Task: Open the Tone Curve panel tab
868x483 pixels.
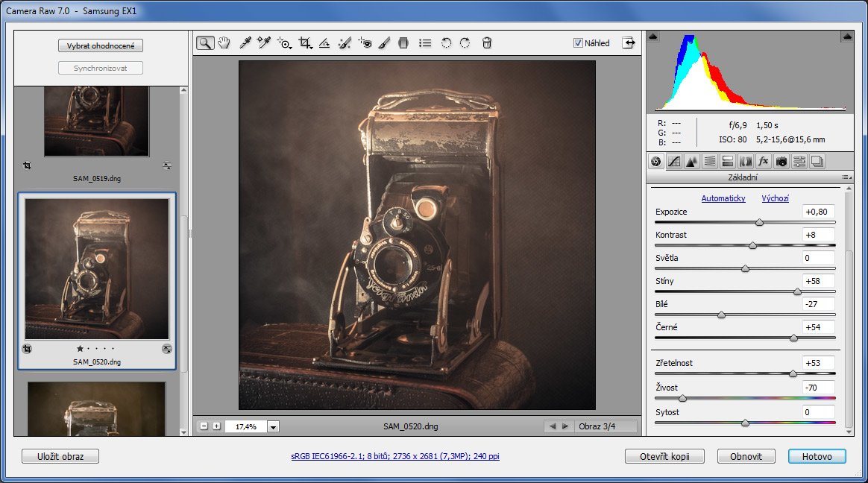Action: coord(674,162)
